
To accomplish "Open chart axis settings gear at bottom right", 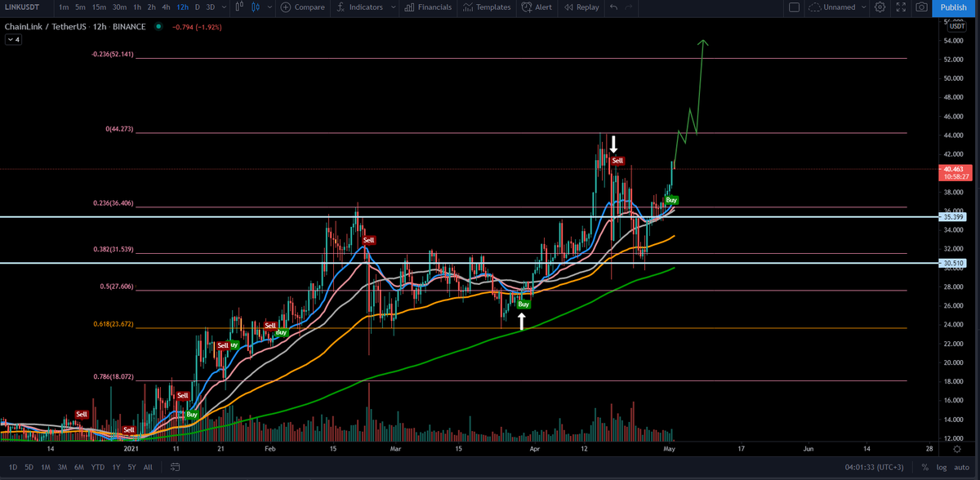I will coord(956,449).
